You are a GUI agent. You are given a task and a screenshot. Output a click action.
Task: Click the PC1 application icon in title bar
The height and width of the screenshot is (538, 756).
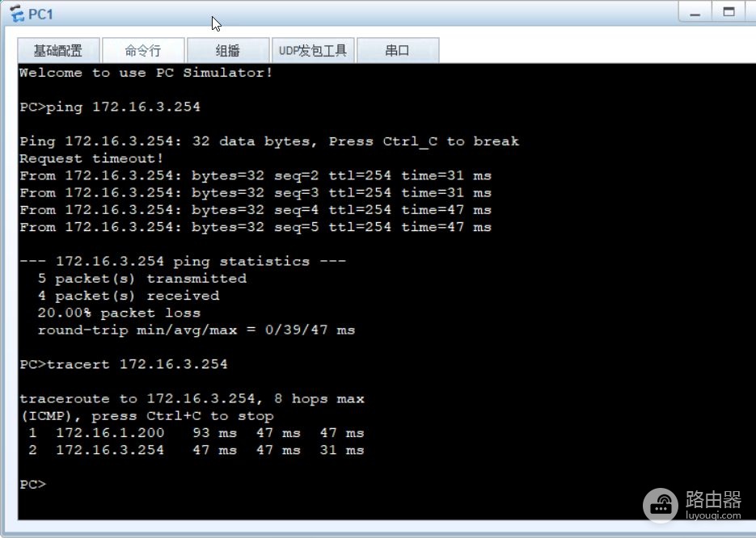pyautogui.click(x=17, y=14)
